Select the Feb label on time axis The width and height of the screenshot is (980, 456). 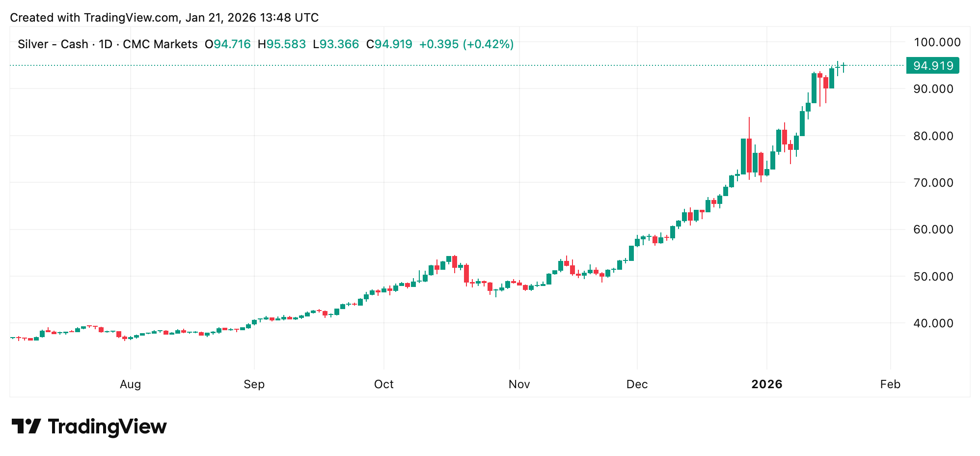(891, 385)
